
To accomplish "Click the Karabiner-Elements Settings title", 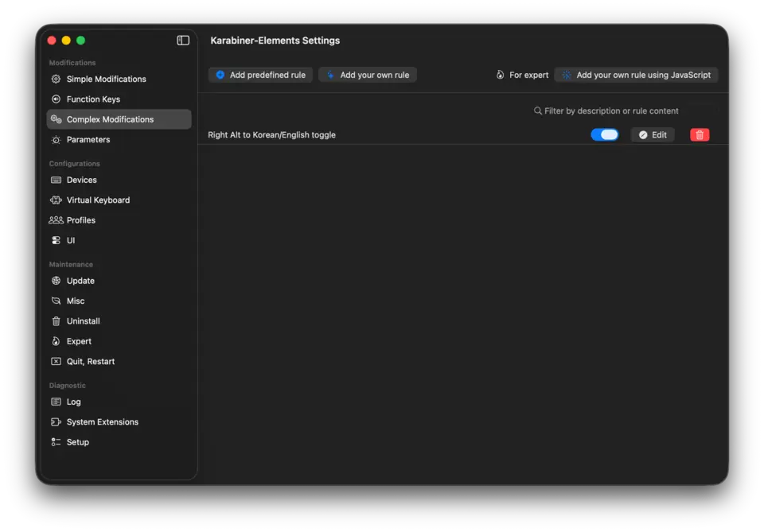I will (x=275, y=41).
